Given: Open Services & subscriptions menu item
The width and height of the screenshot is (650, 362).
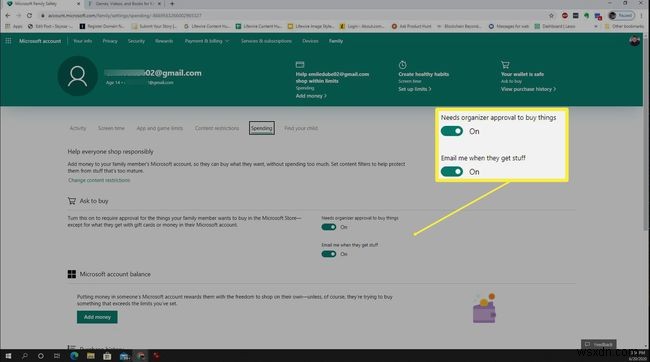Looking at the screenshot, I should tap(266, 41).
